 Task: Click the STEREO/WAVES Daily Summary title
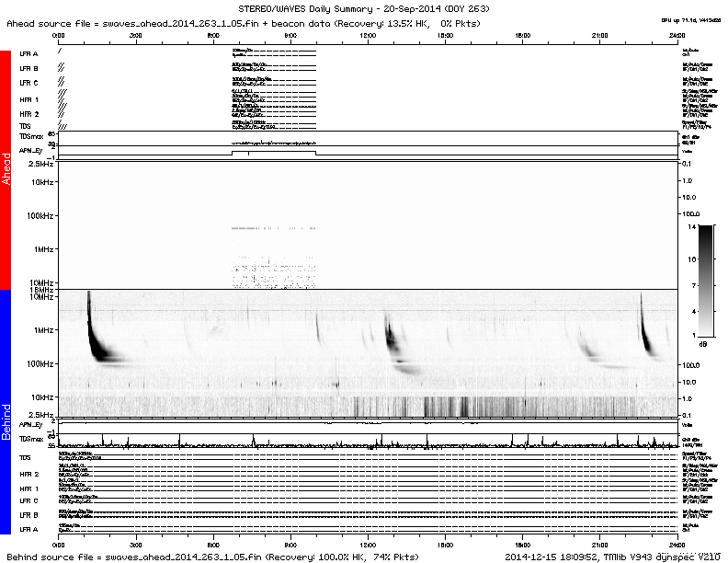point(363,9)
